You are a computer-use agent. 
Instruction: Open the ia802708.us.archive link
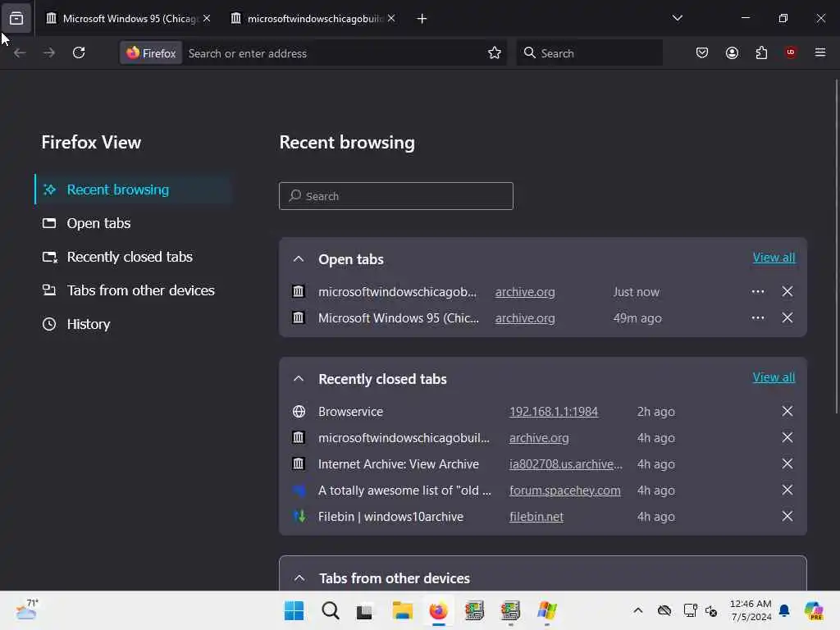[x=566, y=464]
